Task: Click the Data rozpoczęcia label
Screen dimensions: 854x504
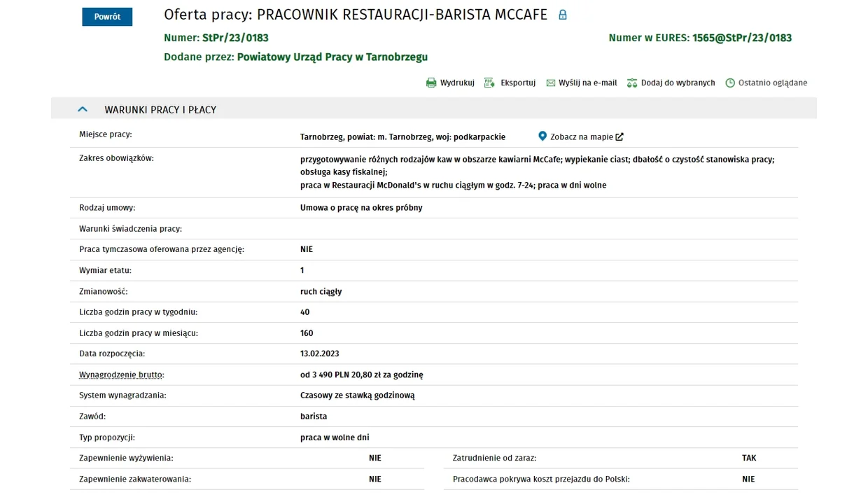Action: tap(112, 354)
